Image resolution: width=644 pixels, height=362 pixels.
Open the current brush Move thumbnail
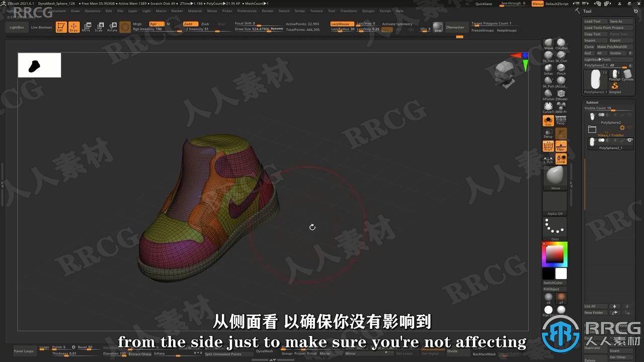point(555,178)
